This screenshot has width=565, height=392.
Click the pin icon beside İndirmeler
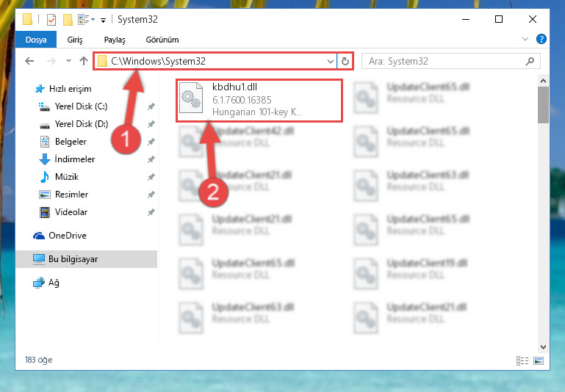(151, 159)
